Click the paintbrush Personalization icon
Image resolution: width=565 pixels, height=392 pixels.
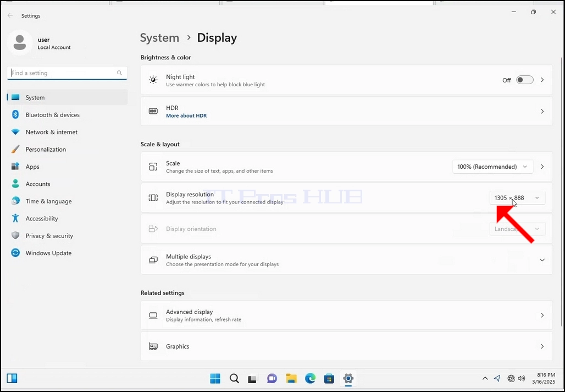[x=15, y=149]
